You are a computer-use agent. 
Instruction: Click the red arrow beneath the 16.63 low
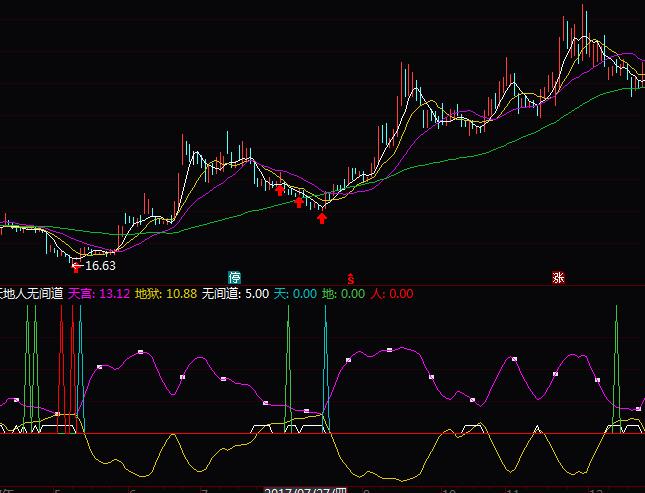(x=75, y=266)
